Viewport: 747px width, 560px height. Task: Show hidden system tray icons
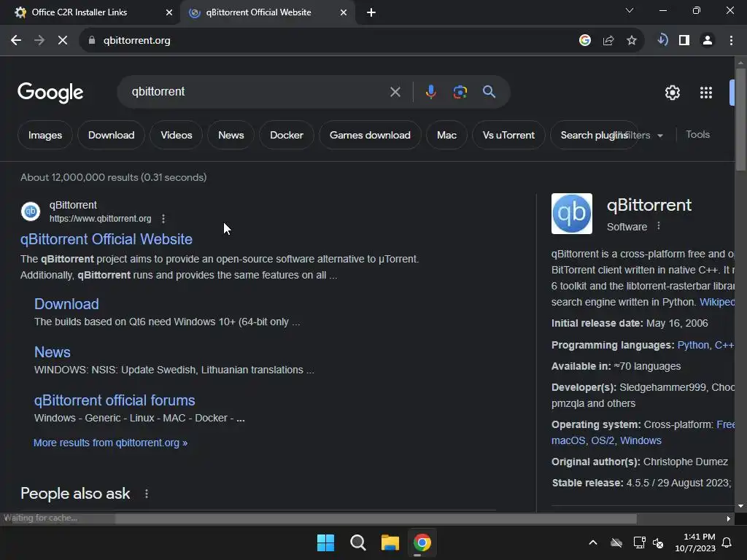point(593,542)
